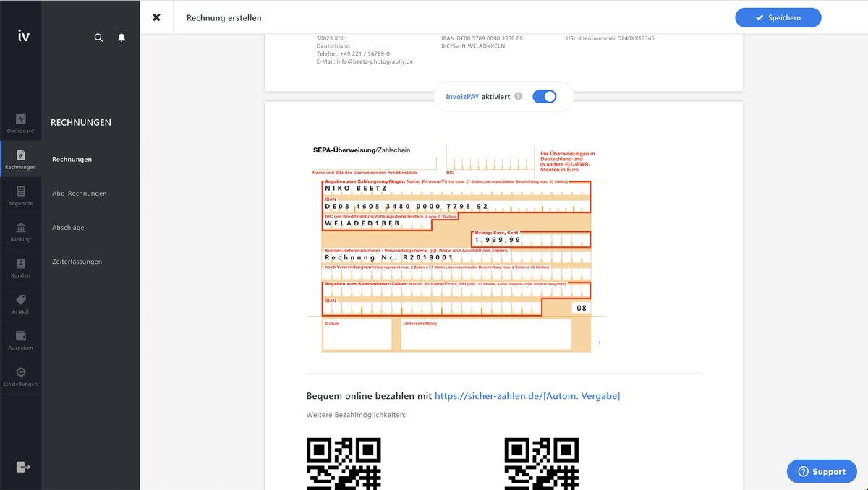Image resolution: width=868 pixels, height=490 pixels.
Task: Select Abo-Rechnungen submenu item
Action: pos(80,193)
